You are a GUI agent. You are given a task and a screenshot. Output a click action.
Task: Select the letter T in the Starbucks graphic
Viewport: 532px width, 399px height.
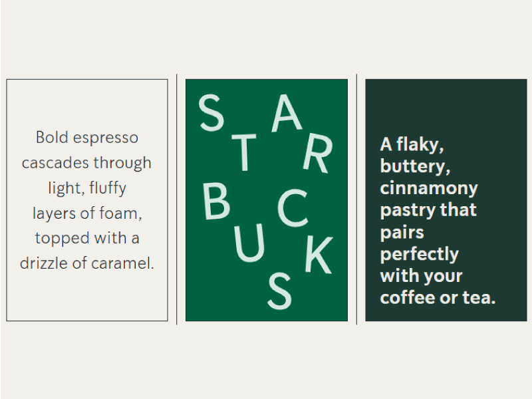[x=244, y=152]
